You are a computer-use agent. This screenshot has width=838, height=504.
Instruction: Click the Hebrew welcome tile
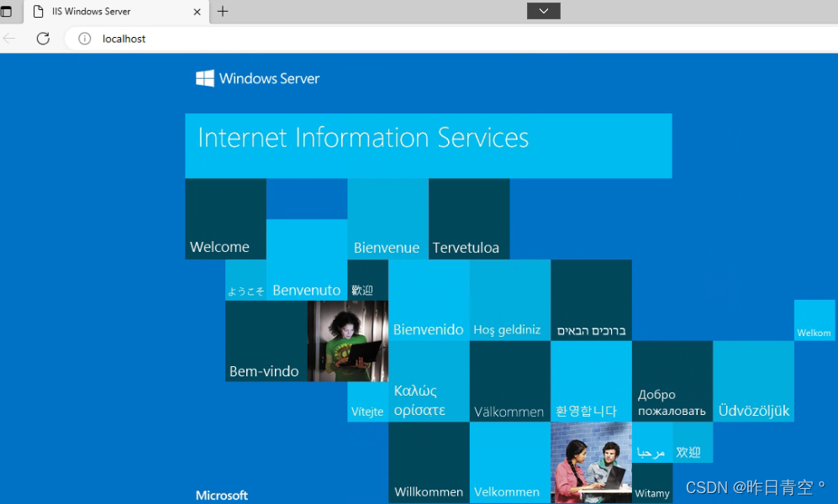point(591,301)
